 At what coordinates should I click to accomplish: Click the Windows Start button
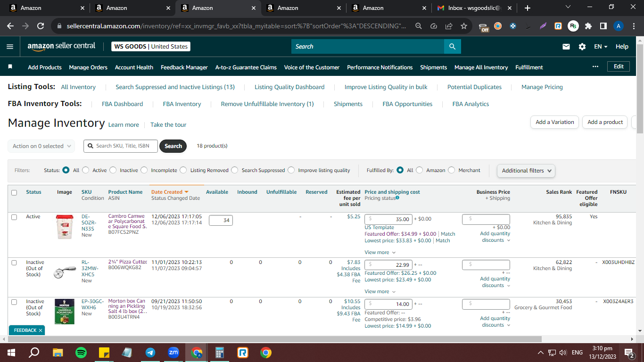11,352
